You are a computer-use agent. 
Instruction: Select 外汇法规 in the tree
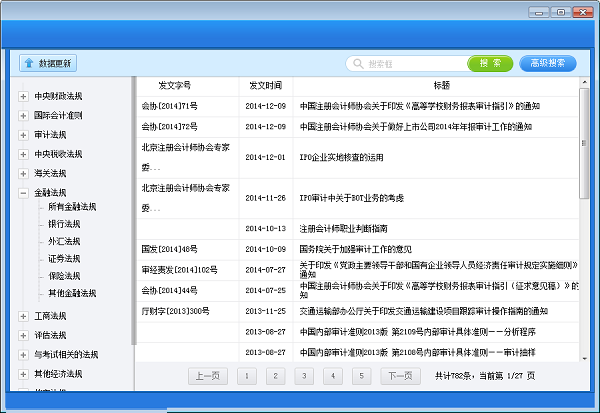(x=64, y=242)
